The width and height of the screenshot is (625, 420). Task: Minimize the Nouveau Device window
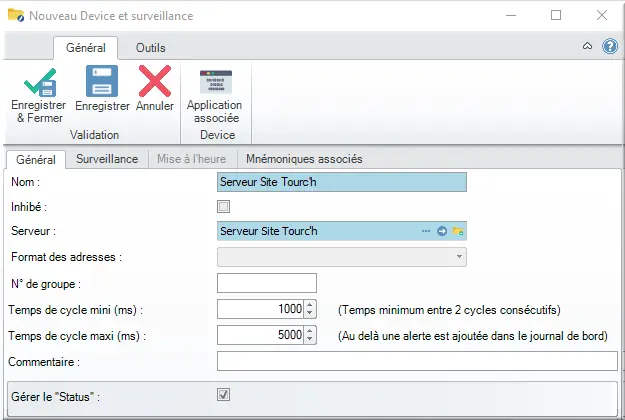pos(511,15)
